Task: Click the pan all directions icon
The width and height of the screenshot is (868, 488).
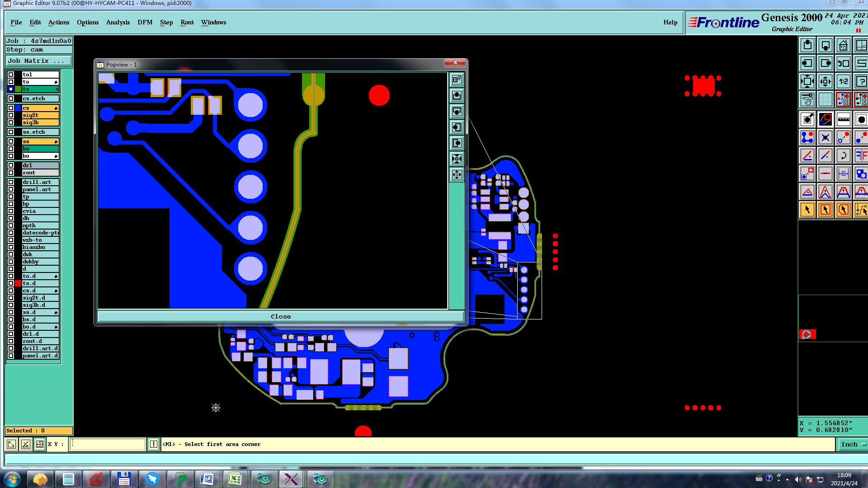Action: (x=826, y=82)
